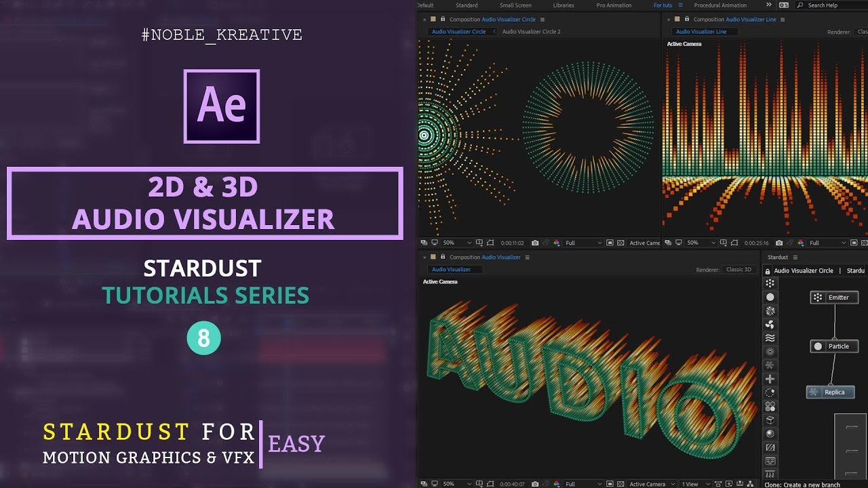Click the plus icon in Stardust toolbar
Screen dimensions: 868x488
[770, 379]
